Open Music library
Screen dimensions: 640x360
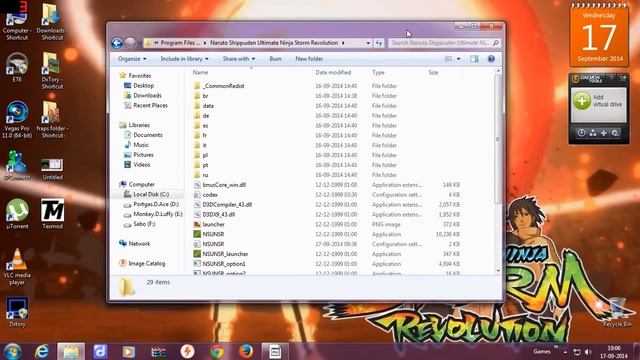pos(141,145)
